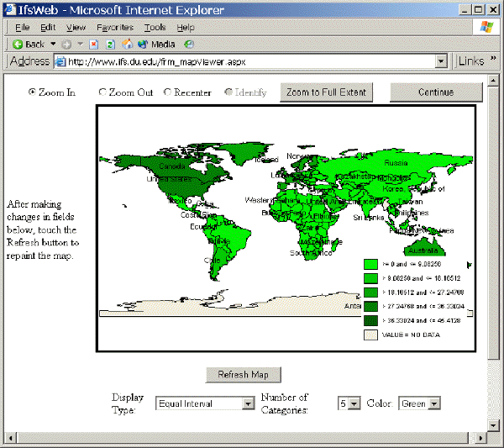Click the Windows flag logo
Viewport: 504px width, 448px height.
(x=486, y=27)
